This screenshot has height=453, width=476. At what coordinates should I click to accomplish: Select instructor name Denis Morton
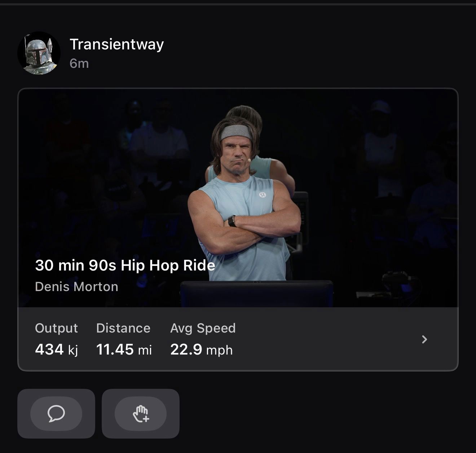[x=76, y=287]
